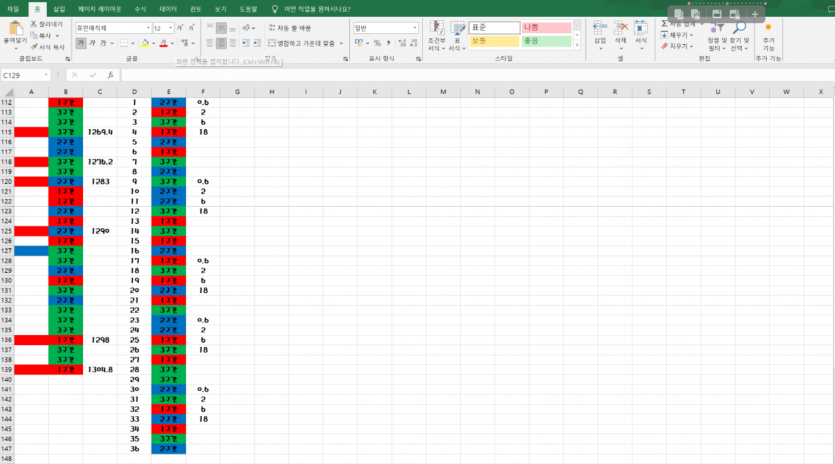Click the Paste (붙여넣기) clipboard icon
Image resolution: width=835 pixels, height=464 pixels.
pos(15,29)
